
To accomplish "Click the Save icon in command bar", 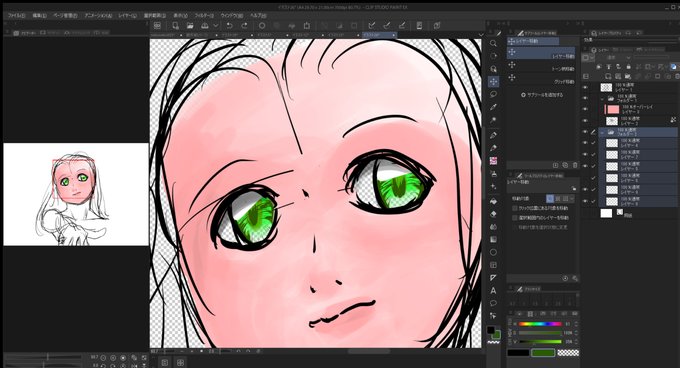I will pos(205,26).
